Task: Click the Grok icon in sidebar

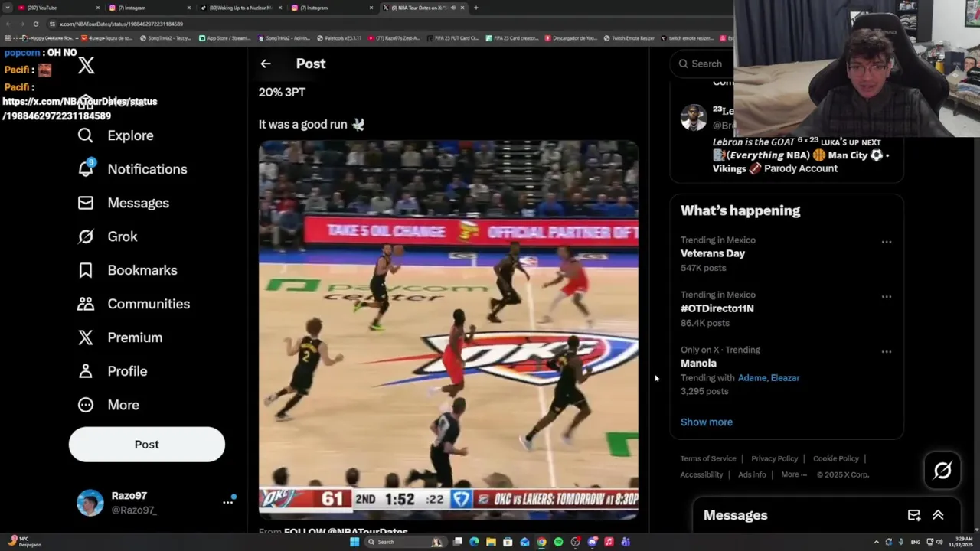Action: [86, 236]
